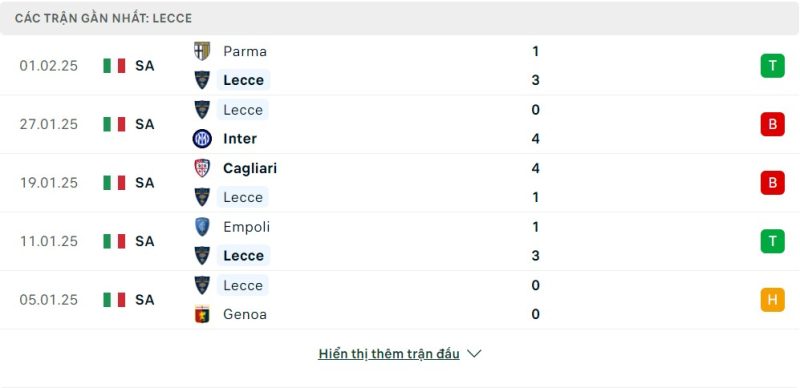Click green T result badge for Parma match
Screen dimensions: 800x388
tap(772, 66)
